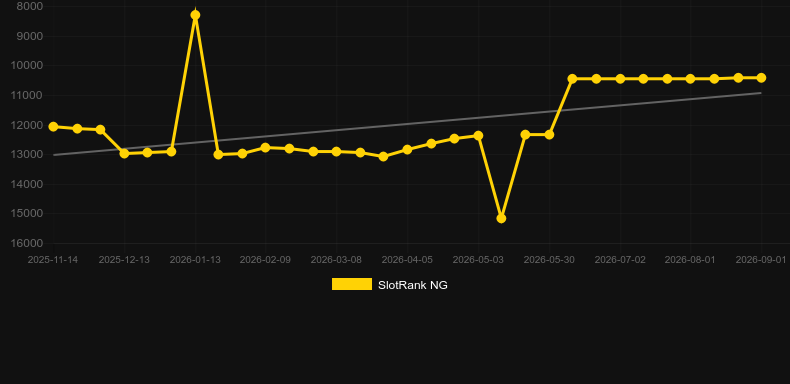
Task: Click the 2025-12-13 axis label
Action: pos(124,260)
